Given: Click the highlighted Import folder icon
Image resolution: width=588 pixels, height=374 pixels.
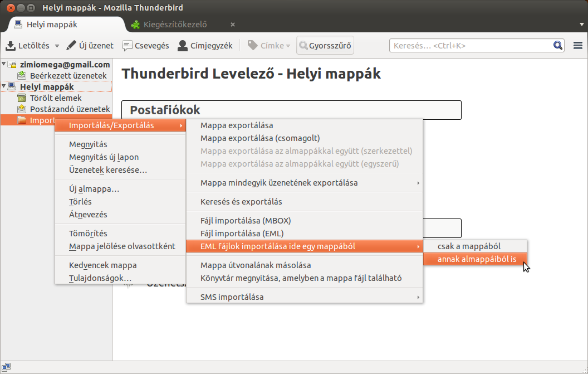Looking at the screenshot, I should pyautogui.click(x=22, y=120).
